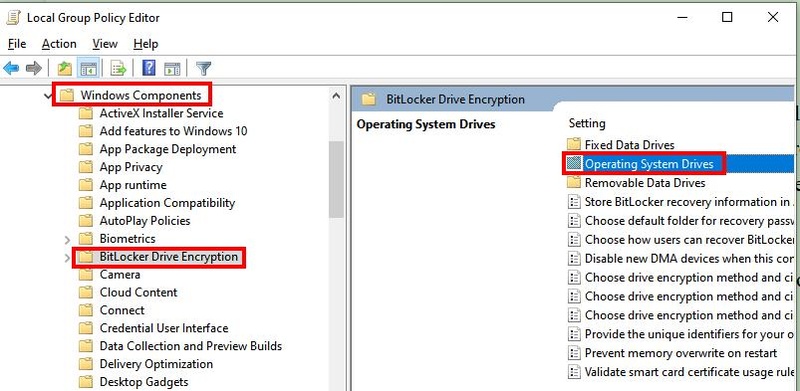
Task: Maximize the Local Group Policy Editor window
Action: [727, 17]
